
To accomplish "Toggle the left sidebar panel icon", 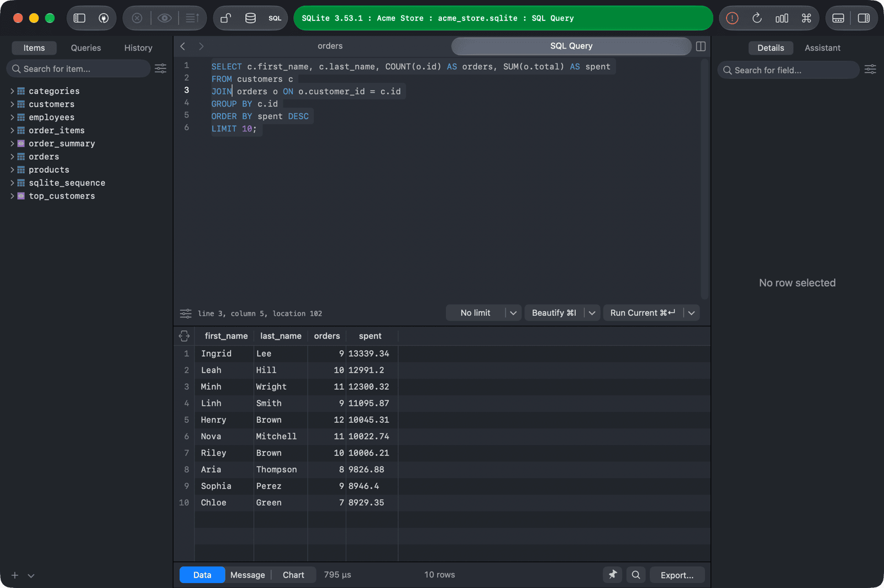I will [80, 18].
